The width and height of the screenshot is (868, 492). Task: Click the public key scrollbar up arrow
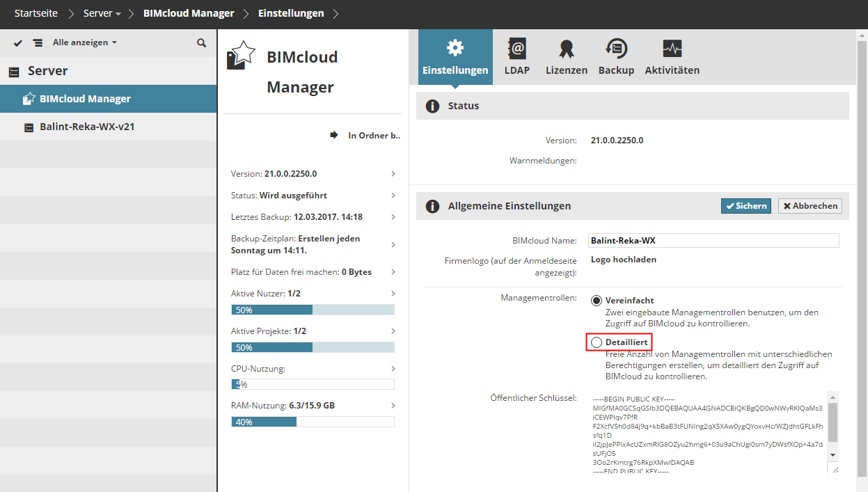pyautogui.click(x=833, y=397)
